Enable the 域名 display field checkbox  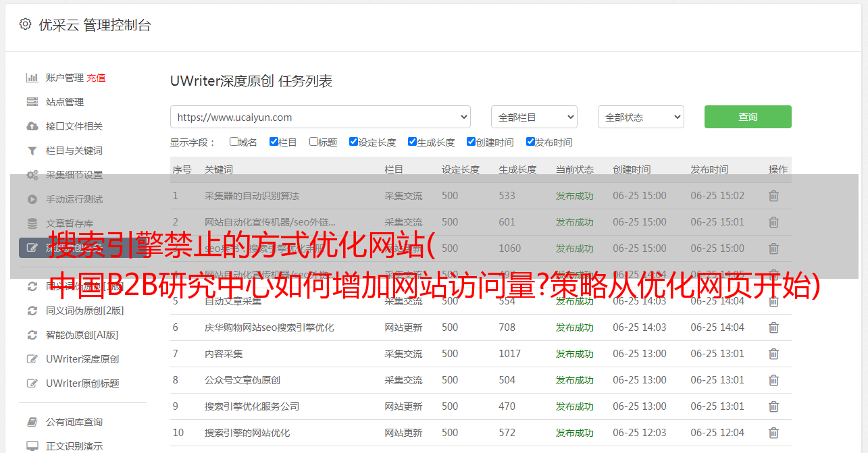(x=234, y=142)
